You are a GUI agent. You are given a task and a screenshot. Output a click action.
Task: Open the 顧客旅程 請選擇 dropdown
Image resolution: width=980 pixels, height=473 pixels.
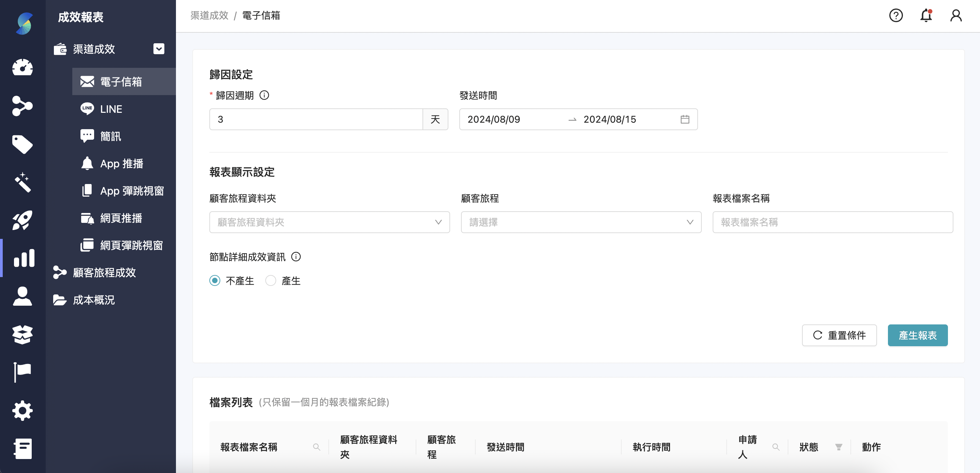pos(581,222)
